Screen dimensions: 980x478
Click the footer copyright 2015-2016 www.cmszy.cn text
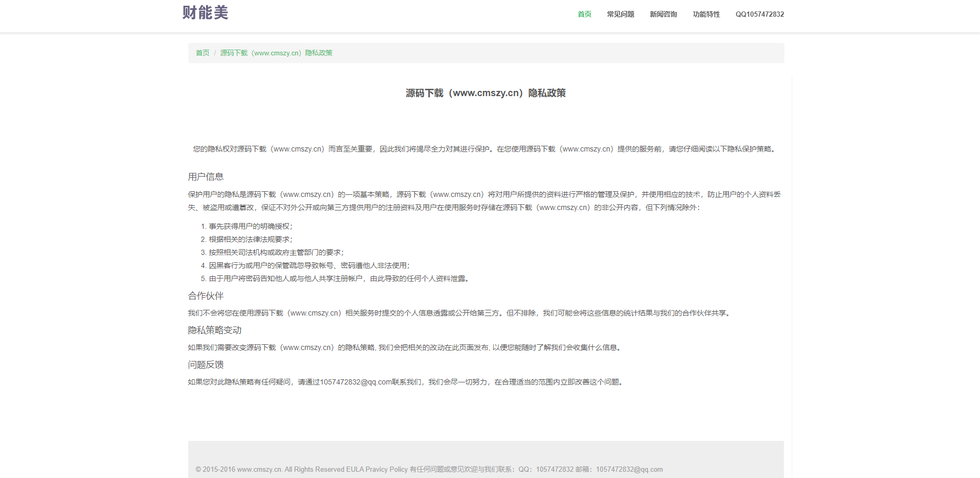click(269, 469)
